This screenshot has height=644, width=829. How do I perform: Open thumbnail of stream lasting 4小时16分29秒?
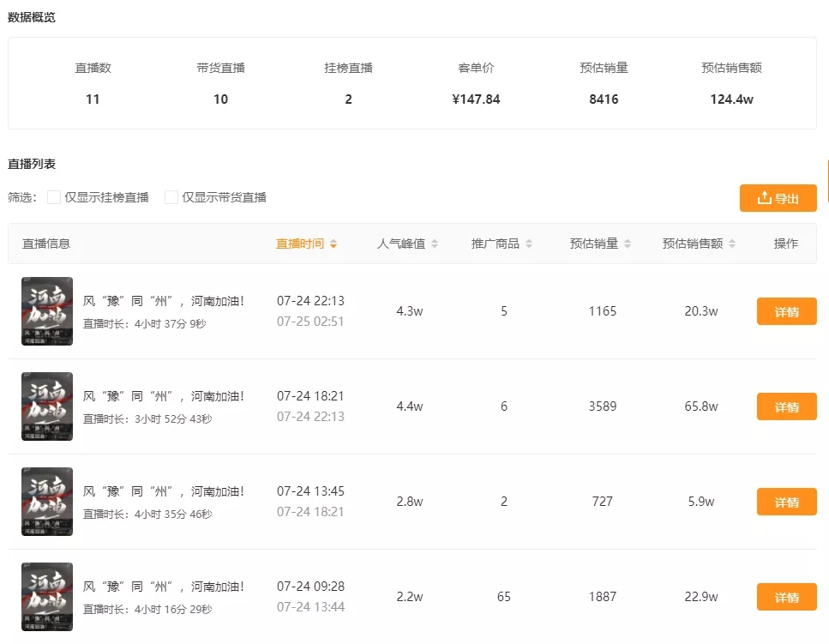[47, 597]
